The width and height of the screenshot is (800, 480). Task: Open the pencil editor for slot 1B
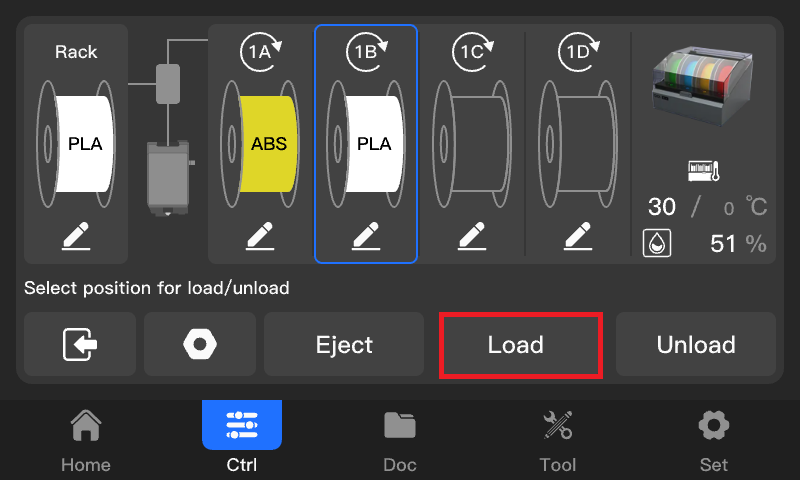tap(366, 236)
